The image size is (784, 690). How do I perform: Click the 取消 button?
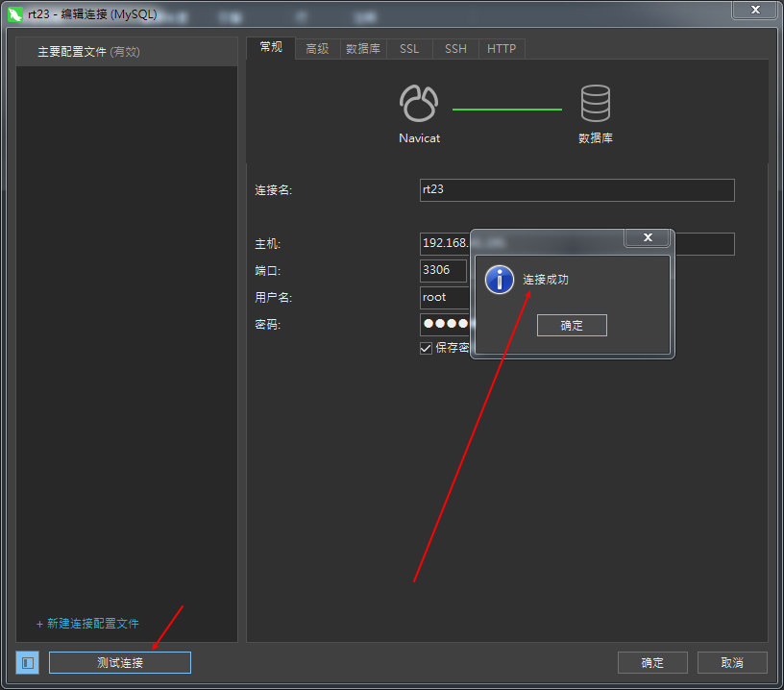click(732, 662)
